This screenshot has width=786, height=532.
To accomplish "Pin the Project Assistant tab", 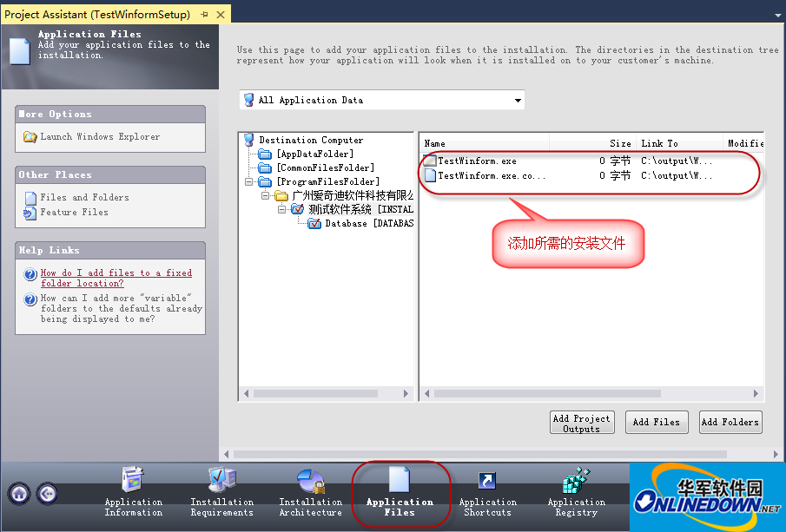I will point(204,15).
